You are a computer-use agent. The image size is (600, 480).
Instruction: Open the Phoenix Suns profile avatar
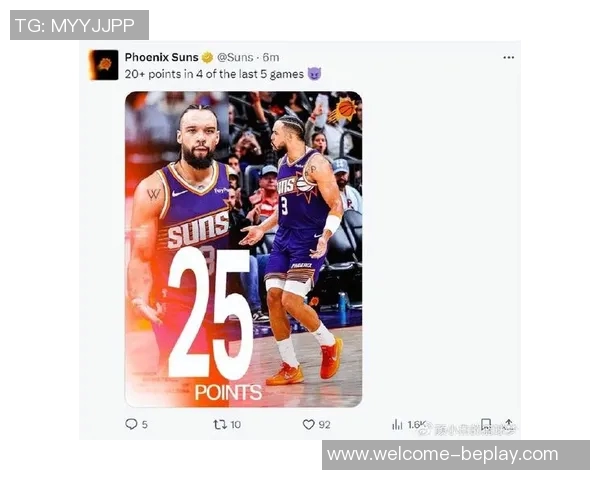[103, 65]
